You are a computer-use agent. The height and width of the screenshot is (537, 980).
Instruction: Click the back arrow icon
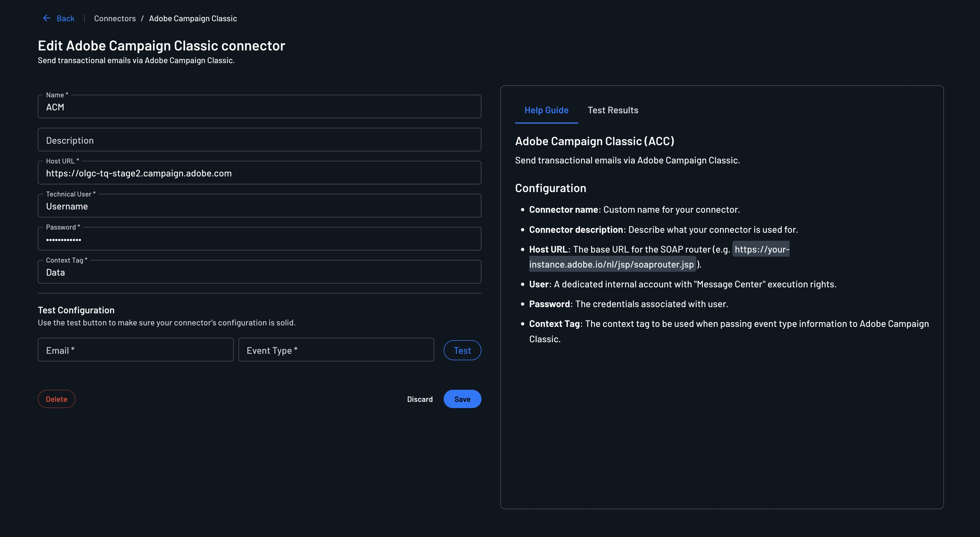tap(46, 18)
